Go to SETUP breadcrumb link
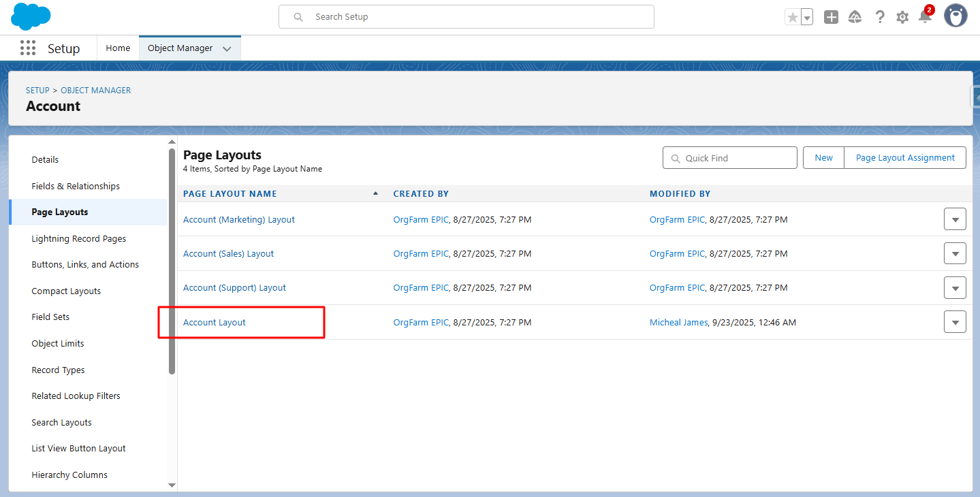980x497 pixels. (x=37, y=91)
